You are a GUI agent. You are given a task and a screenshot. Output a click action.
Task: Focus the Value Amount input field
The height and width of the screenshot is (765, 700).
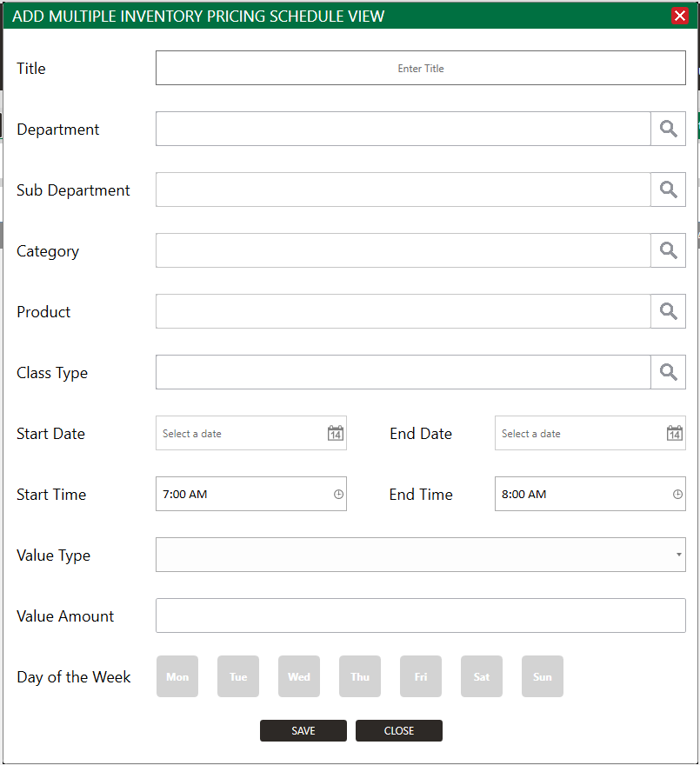click(421, 615)
